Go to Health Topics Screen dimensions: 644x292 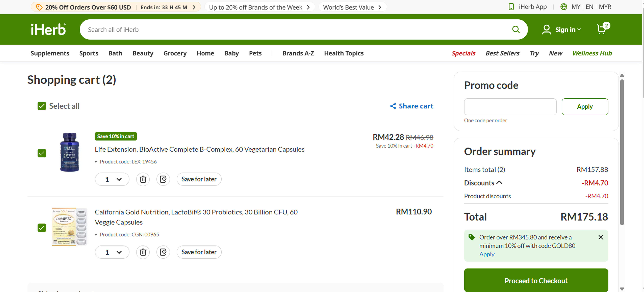(x=344, y=53)
